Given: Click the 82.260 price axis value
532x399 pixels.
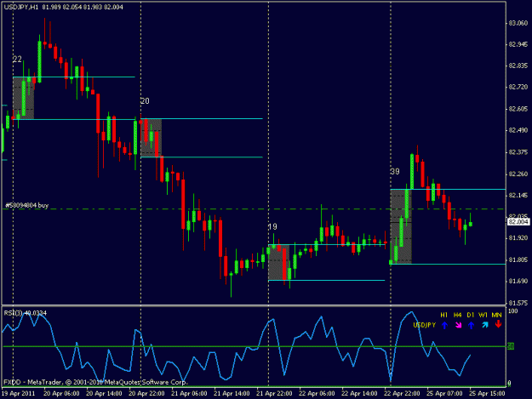Looking at the screenshot, I should (518, 174).
